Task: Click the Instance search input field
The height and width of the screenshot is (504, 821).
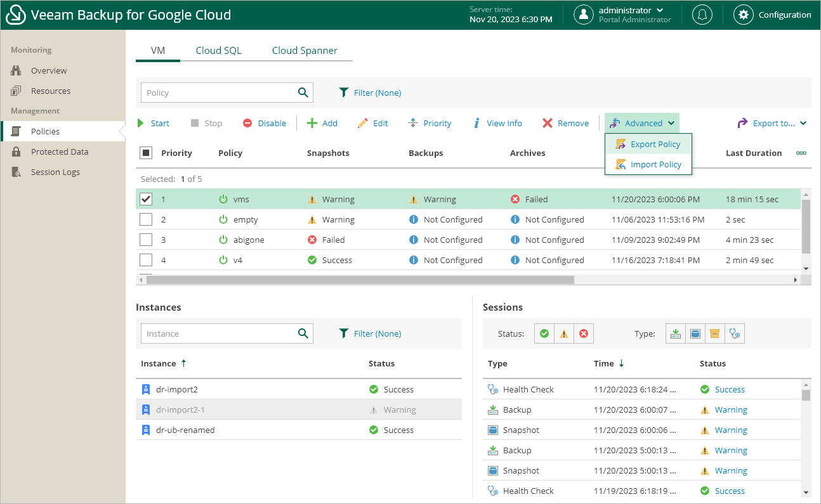Action: point(219,333)
